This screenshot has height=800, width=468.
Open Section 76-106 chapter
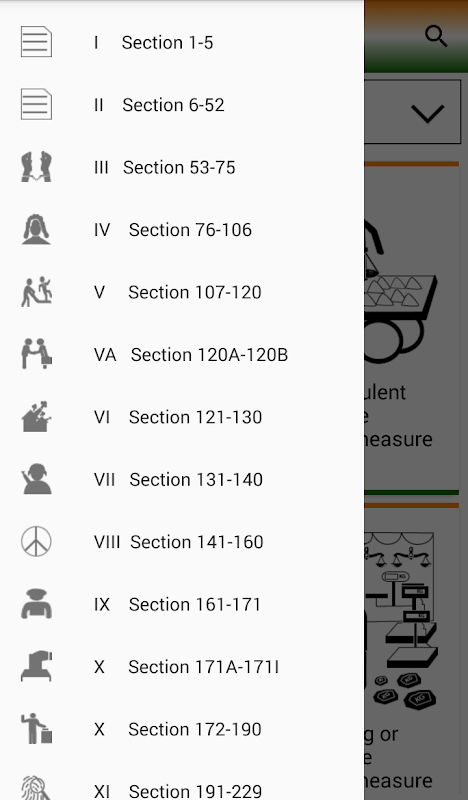coord(182,230)
